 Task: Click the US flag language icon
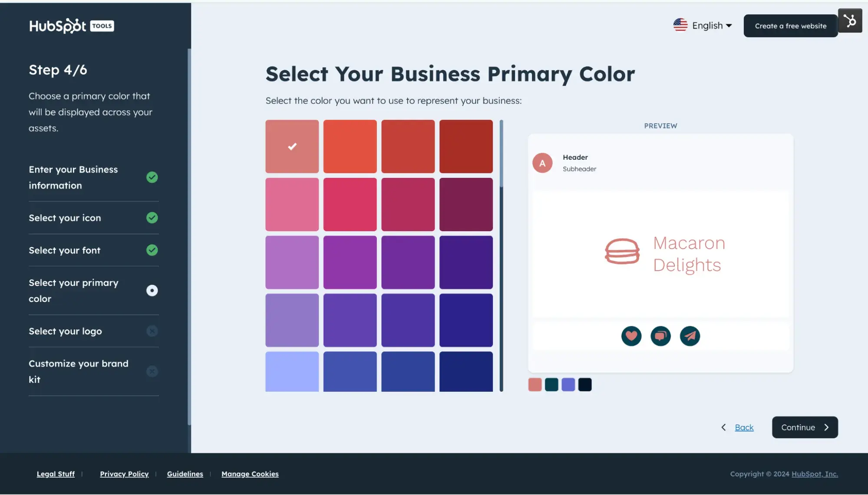[680, 25]
